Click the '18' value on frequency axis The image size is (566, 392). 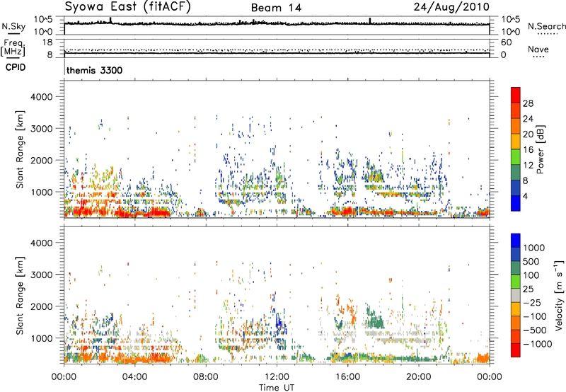(47, 42)
